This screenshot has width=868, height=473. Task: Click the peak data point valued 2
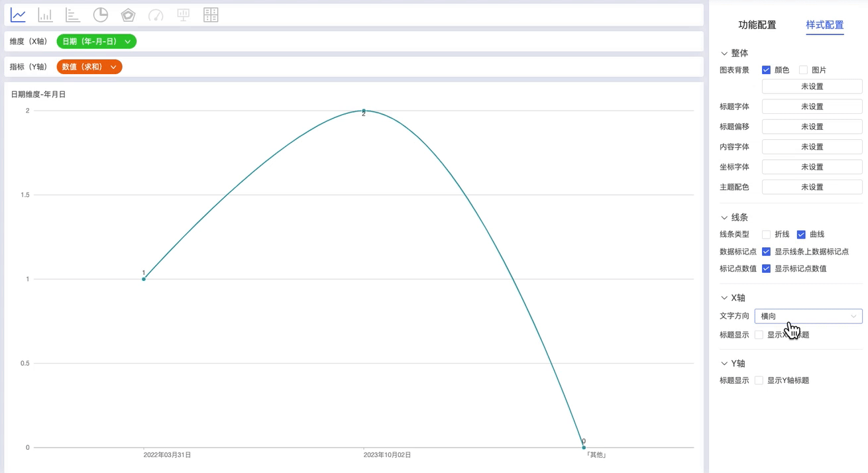pyautogui.click(x=364, y=111)
